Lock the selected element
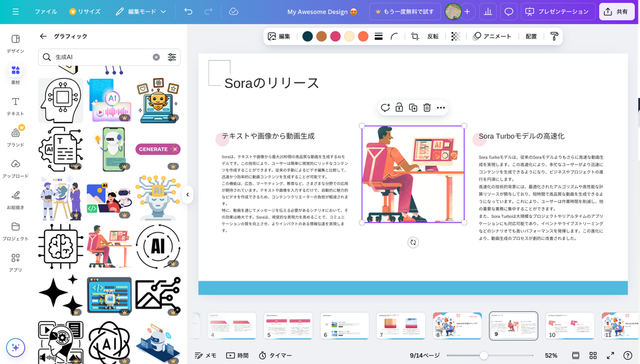Image resolution: width=640 pixels, height=364 pixels. pyautogui.click(x=399, y=108)
